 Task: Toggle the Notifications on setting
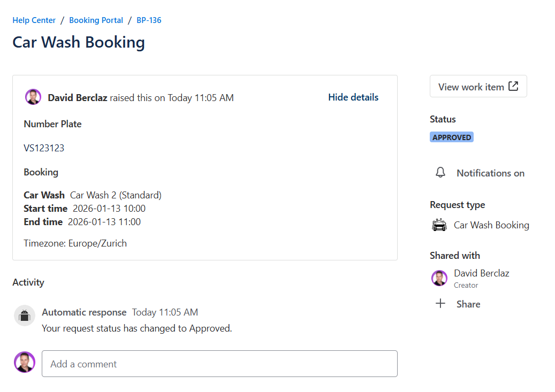(490, 173)
